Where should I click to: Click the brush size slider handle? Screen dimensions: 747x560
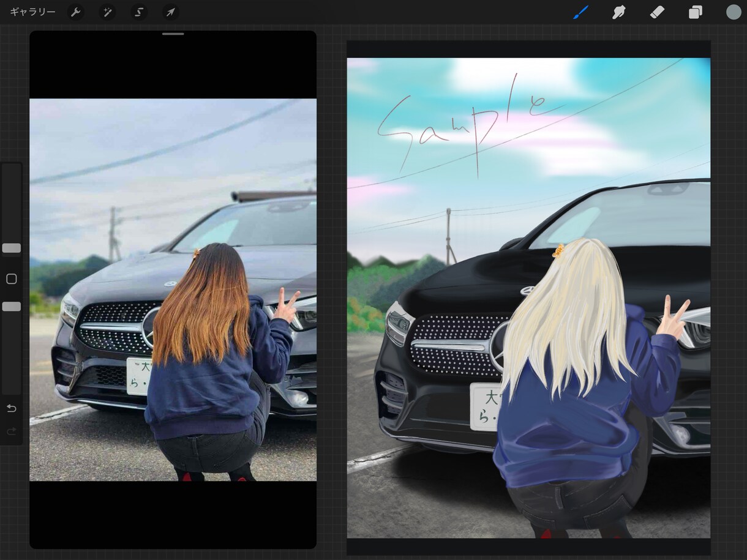11,248
